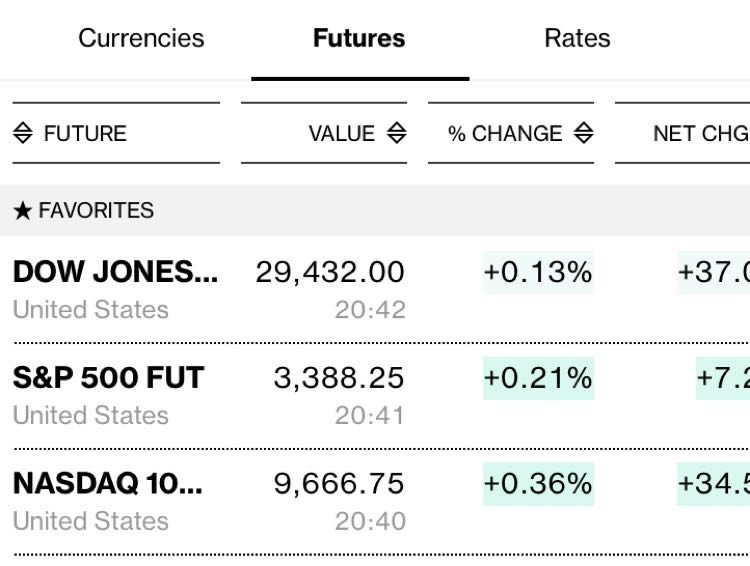Open the Rates tab
This screenshot has width=750, height=566.
(577, 39)
